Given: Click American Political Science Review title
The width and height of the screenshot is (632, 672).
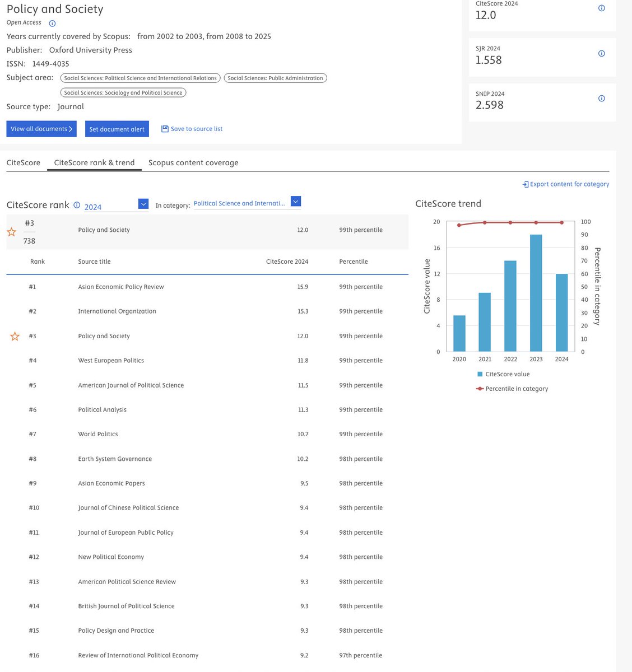Looking at the screenshot, I should tap(127, 582).
